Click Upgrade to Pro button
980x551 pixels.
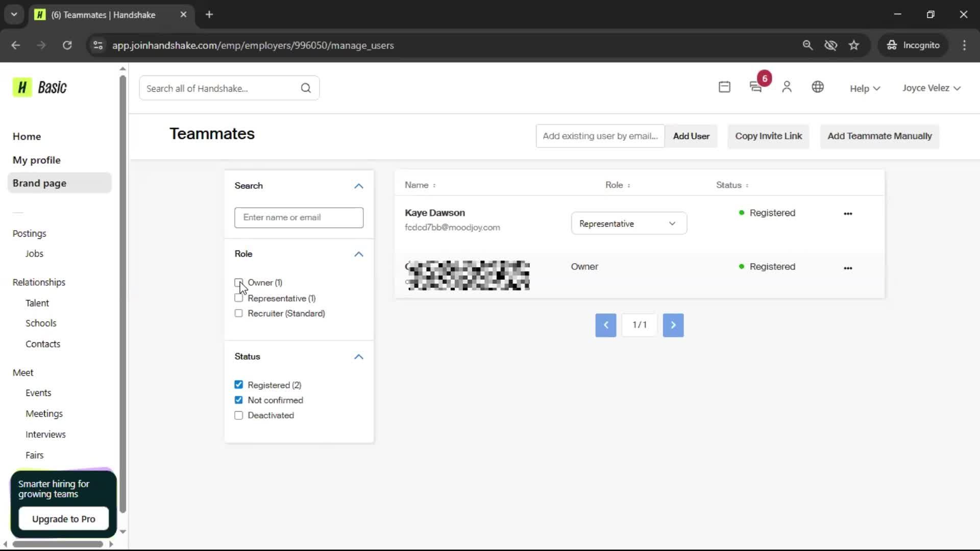point(64,519)
